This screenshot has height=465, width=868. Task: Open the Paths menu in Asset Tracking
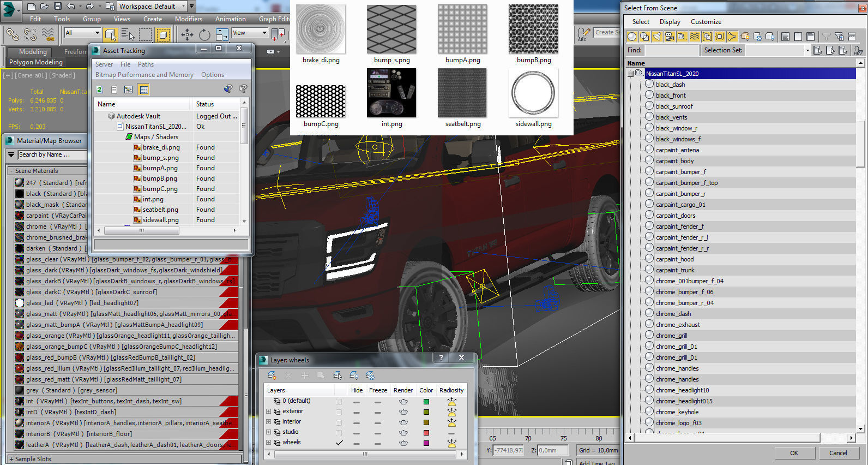tap(146, 64)
